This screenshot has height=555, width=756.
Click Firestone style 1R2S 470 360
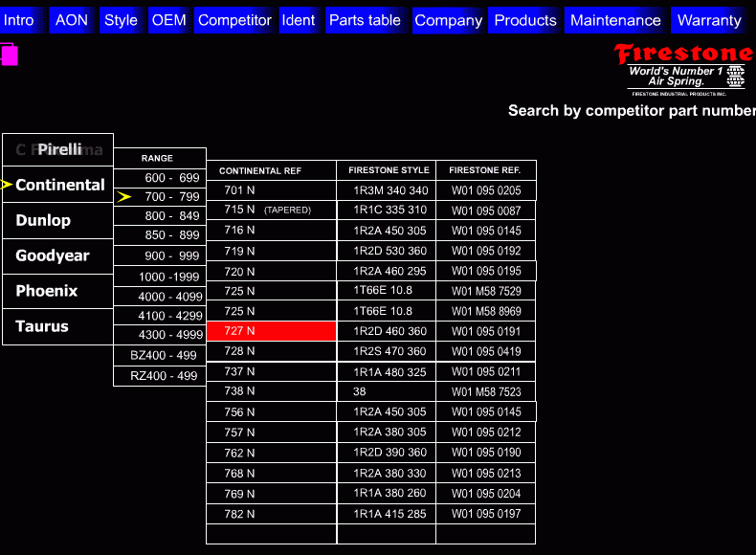(387, 351)
